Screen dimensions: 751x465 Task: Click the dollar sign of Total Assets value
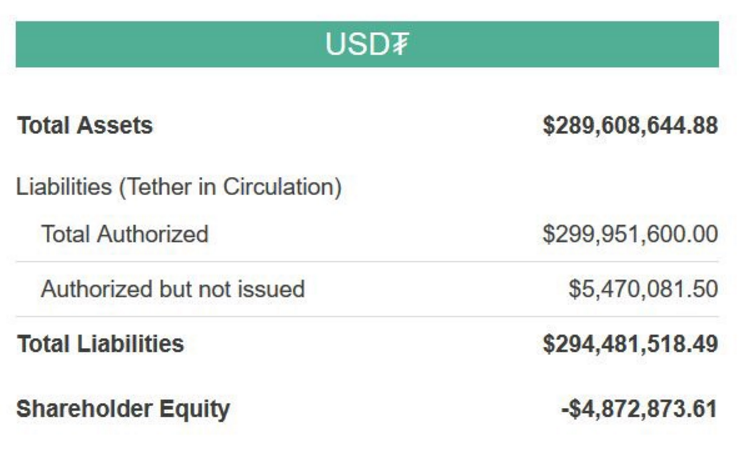(549, 126)
